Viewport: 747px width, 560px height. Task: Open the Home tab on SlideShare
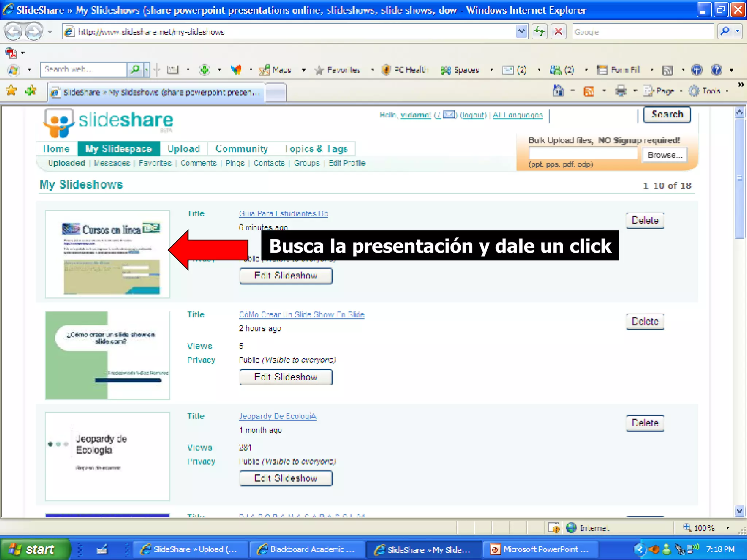(56, 149)
